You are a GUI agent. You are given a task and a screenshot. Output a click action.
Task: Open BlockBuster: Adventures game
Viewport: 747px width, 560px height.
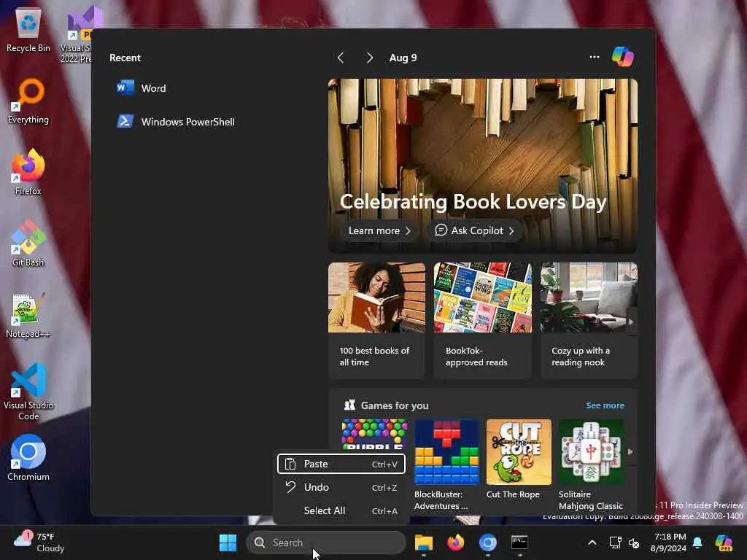[x=446, y=464]
